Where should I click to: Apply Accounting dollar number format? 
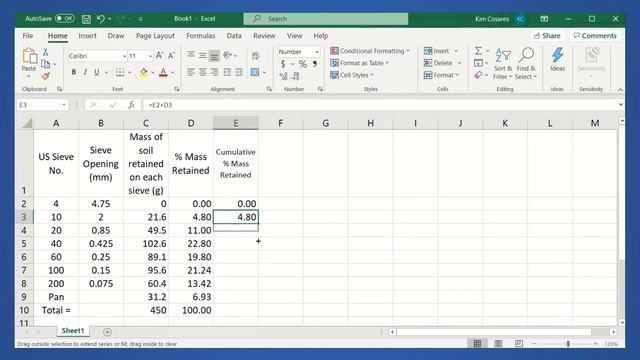(283, 64)
